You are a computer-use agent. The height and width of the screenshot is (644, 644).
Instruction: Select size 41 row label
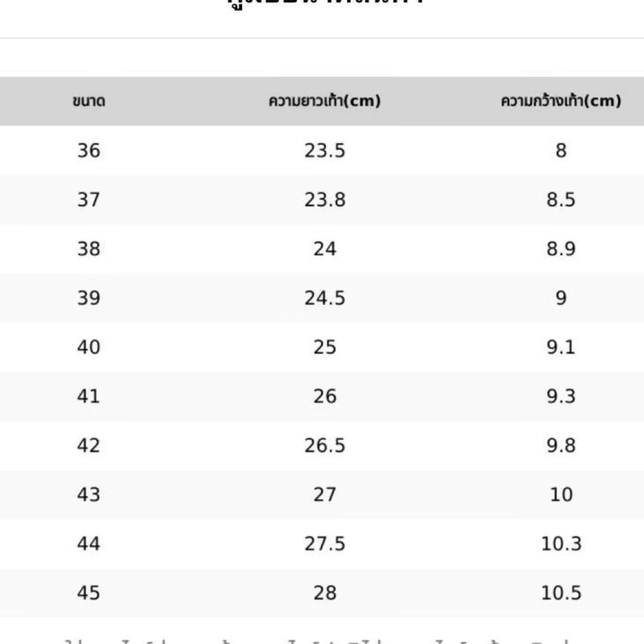pos(89,396)
